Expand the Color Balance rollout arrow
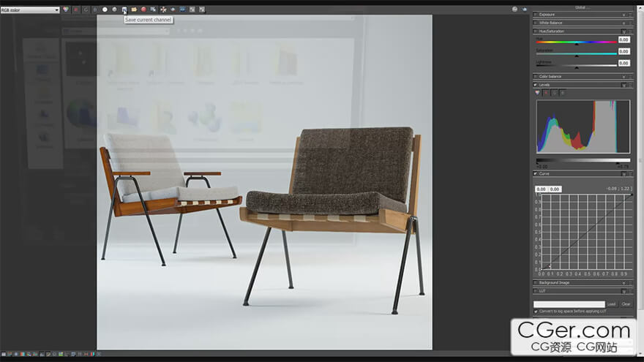Screen dimensions: 644x362 coord(624,76)
